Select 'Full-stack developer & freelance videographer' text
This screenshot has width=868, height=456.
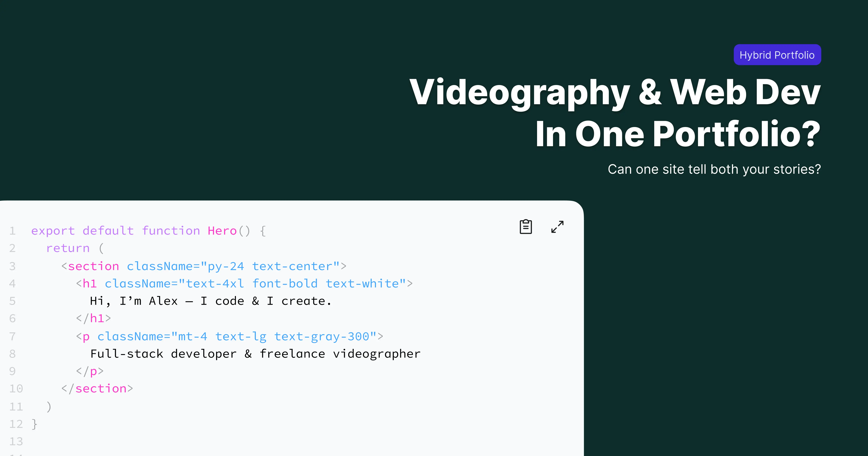(x=255, y=353)
